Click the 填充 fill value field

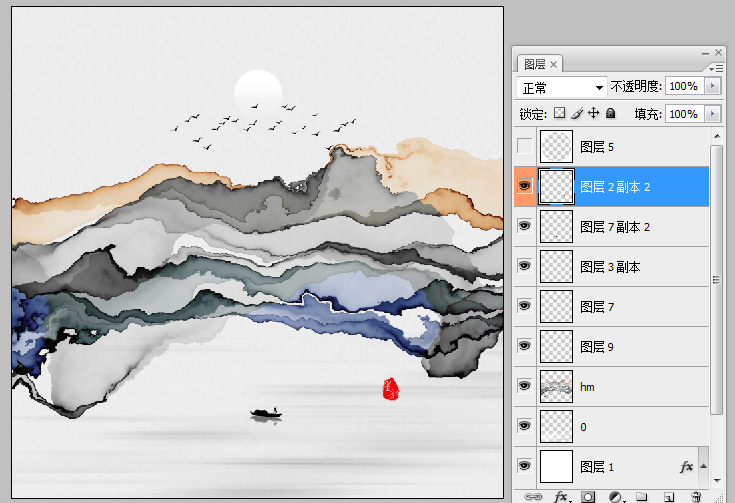(x=684, y=113)
